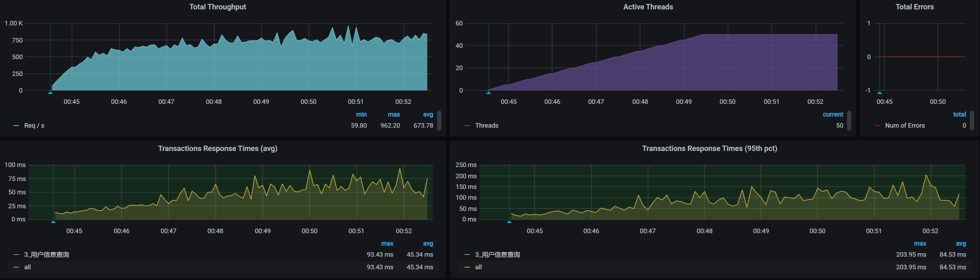This screenshot has height=280, width=980.
Task: Toggle Num of Errors series visibility
Action: click(905, 126)
